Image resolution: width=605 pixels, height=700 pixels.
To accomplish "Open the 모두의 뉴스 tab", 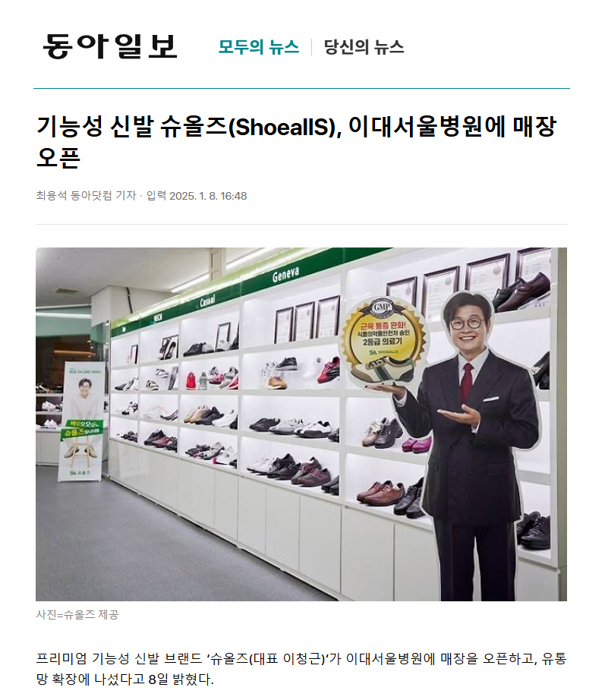I will pos(259,47).
